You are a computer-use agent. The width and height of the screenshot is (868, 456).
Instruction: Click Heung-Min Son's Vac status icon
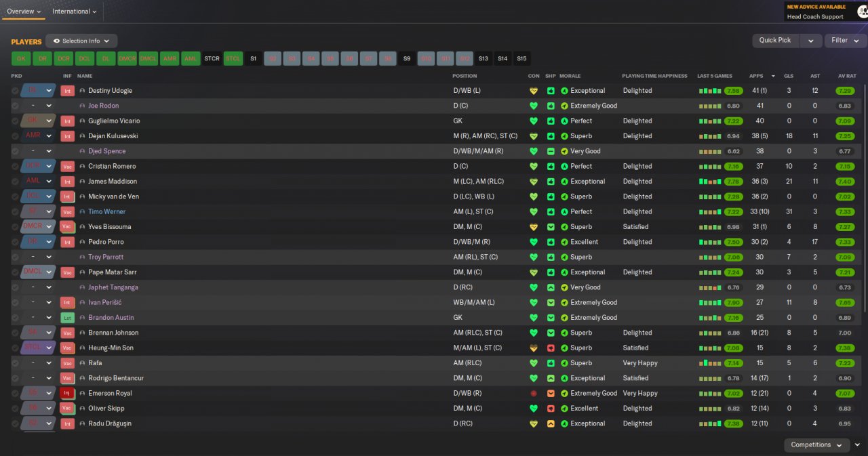(67, 348)
